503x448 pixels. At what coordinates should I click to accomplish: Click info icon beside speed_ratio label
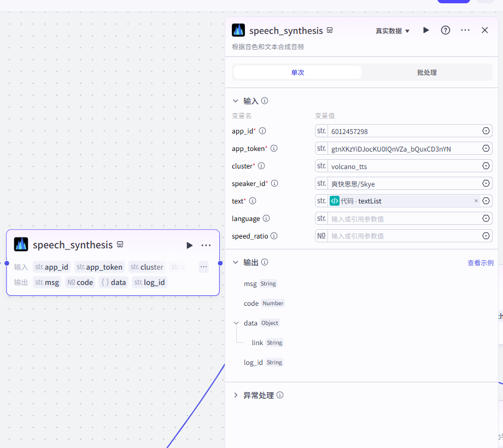click(x=274, y=236)
